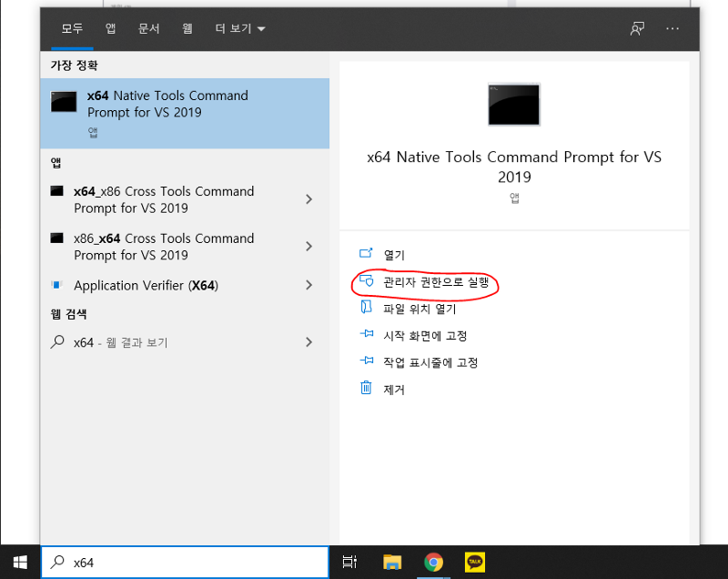Choose 작업 표시줄에 고정
Viewport: 728px width, 579px height.
coord(430,362)
